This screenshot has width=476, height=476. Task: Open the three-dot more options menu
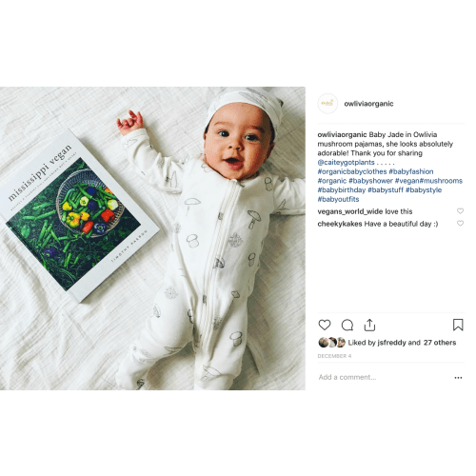pos(458,378)
